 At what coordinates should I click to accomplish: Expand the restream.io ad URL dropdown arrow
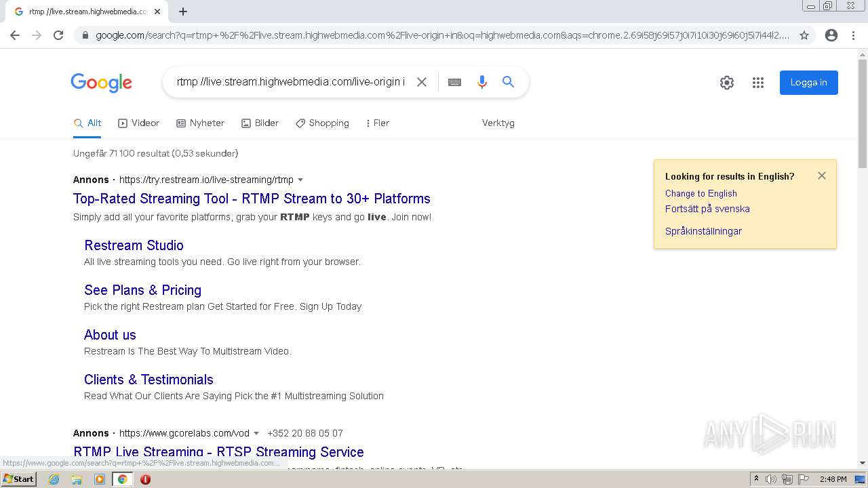tap(300, 180)
